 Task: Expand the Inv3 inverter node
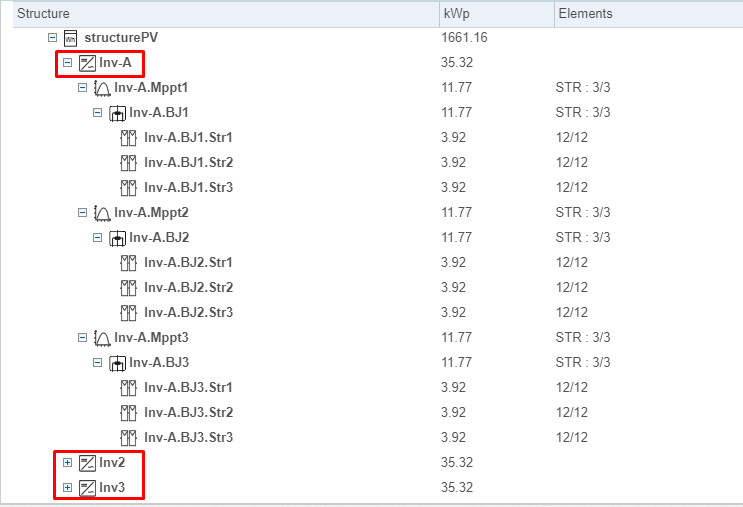point(68,488)
